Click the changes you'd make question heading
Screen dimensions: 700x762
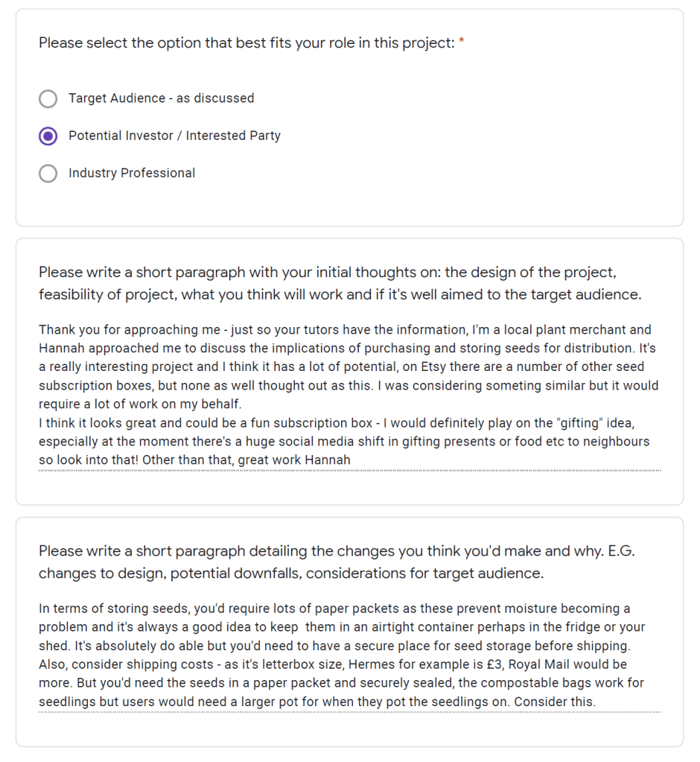pyautogui.click(x=337, y=562)
